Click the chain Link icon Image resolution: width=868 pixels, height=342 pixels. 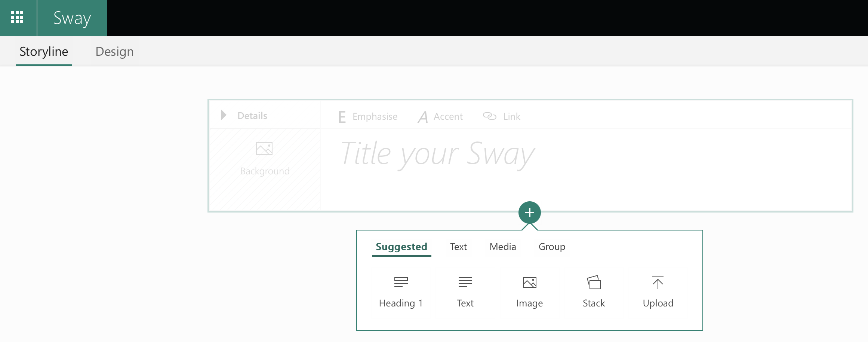490,116
